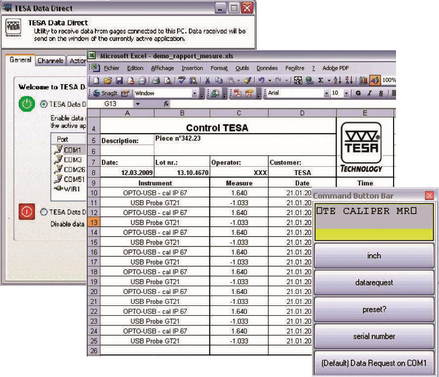Click the green power icon in TESA Data Direct
The height and width of the screenshot is (377, 439).
coord(27,104)
